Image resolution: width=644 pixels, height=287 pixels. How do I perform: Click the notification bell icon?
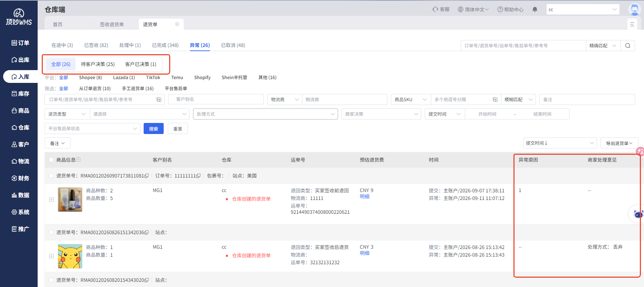[535, 9]
